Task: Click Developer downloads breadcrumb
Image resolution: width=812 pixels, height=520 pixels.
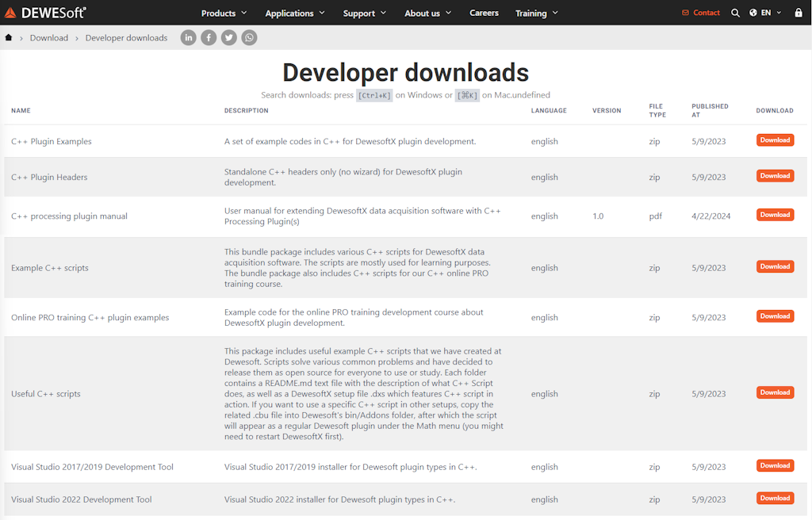Action: coord(126,38)
